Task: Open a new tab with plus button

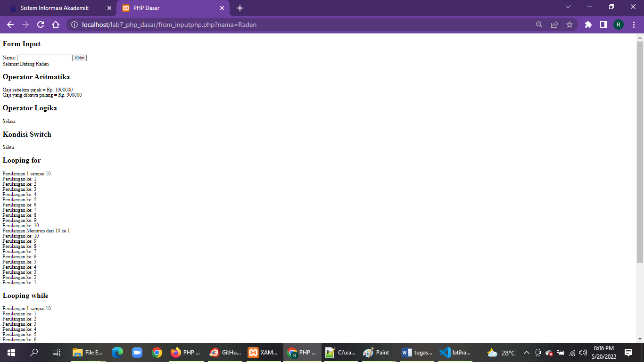Action: pos(240,8)
